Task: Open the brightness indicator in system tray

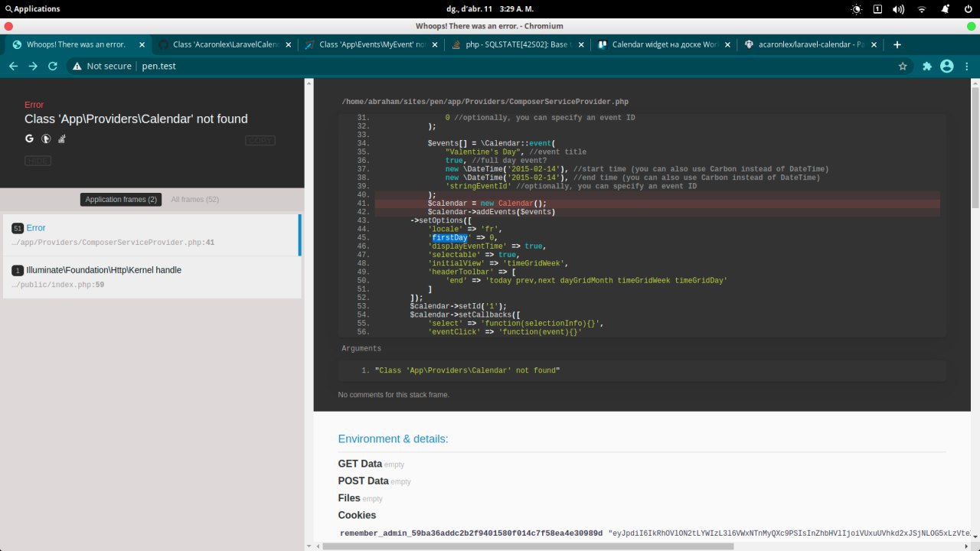Action: coord(856,8)
